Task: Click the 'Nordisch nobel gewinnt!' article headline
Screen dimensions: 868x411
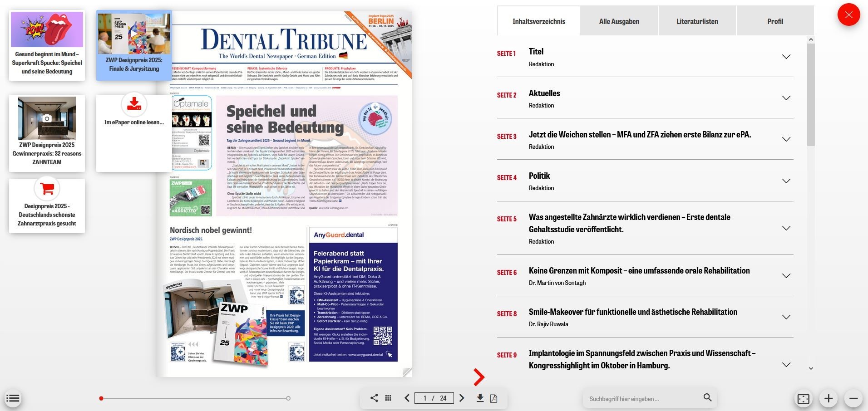Action: 211,230
